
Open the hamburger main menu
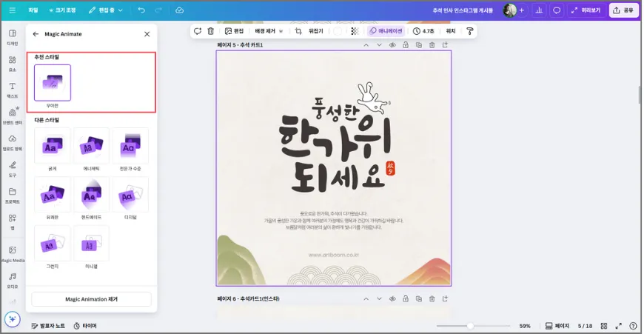(13, 10)
